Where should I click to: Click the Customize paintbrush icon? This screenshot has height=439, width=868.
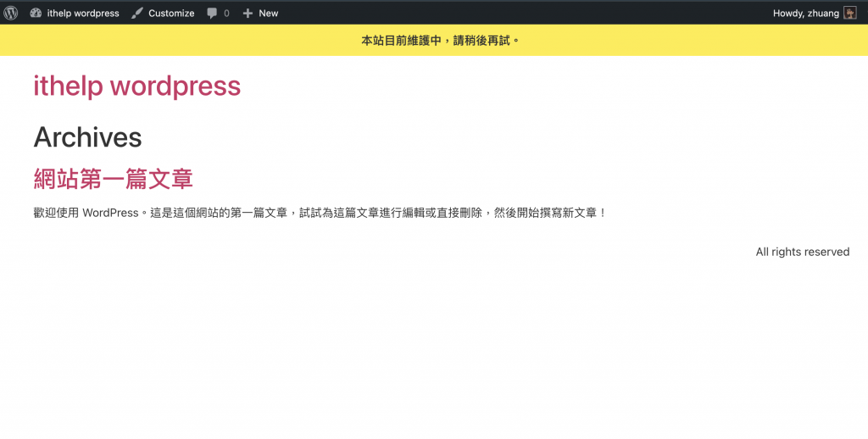(x=136, y=13)
